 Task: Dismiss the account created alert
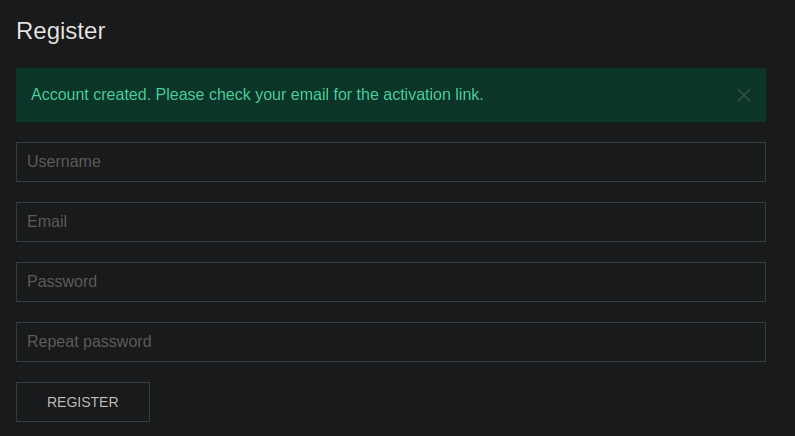pyautogui.click(x=743, y=95)
